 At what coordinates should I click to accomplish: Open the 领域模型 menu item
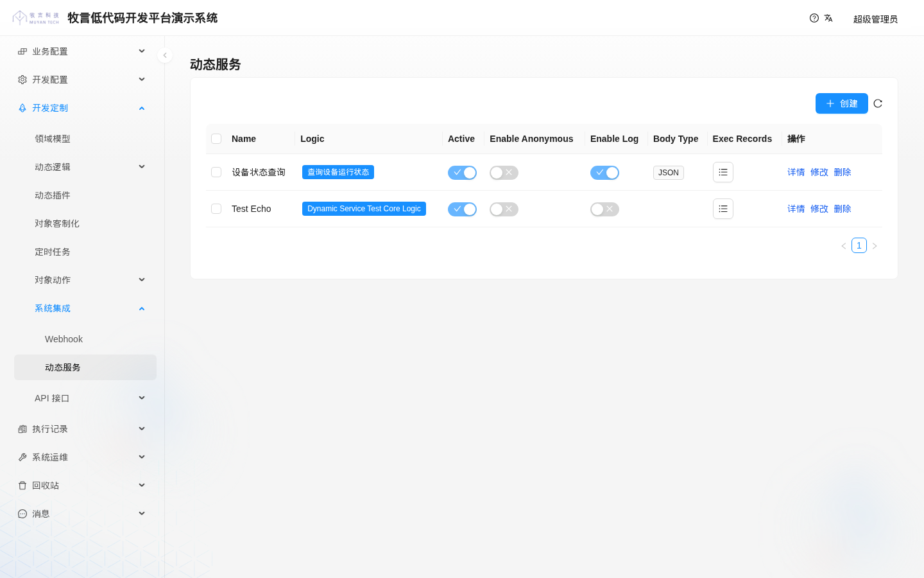click(85, 139)
